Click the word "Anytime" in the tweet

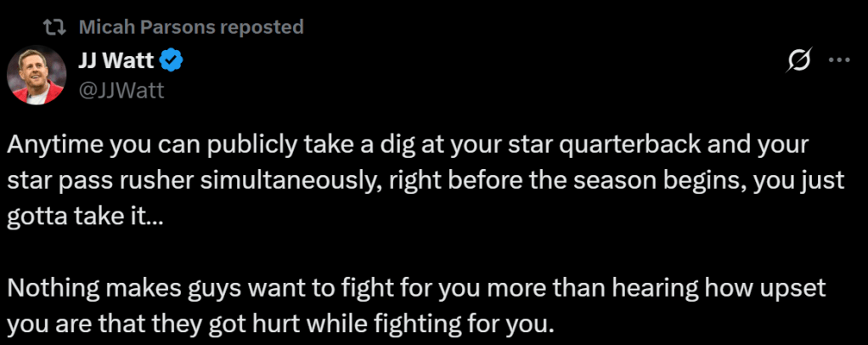tap(51, 144)
